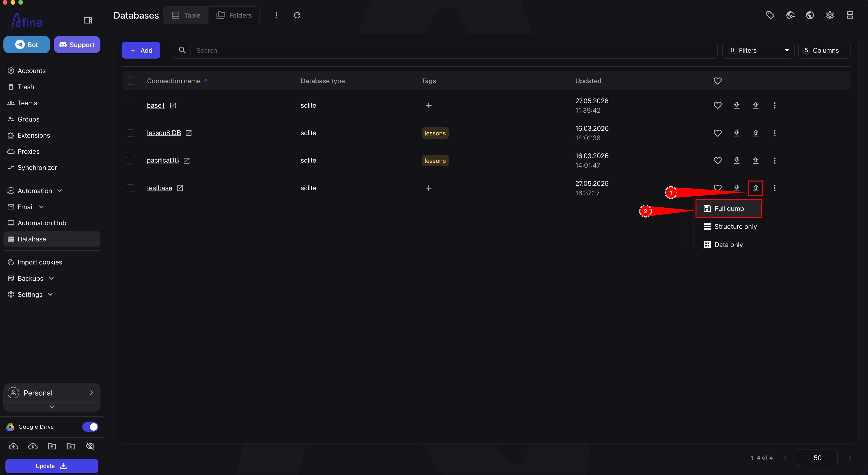Click the favorites heart column header
Viewport: 868px width, 475px height.
(718, 81)
